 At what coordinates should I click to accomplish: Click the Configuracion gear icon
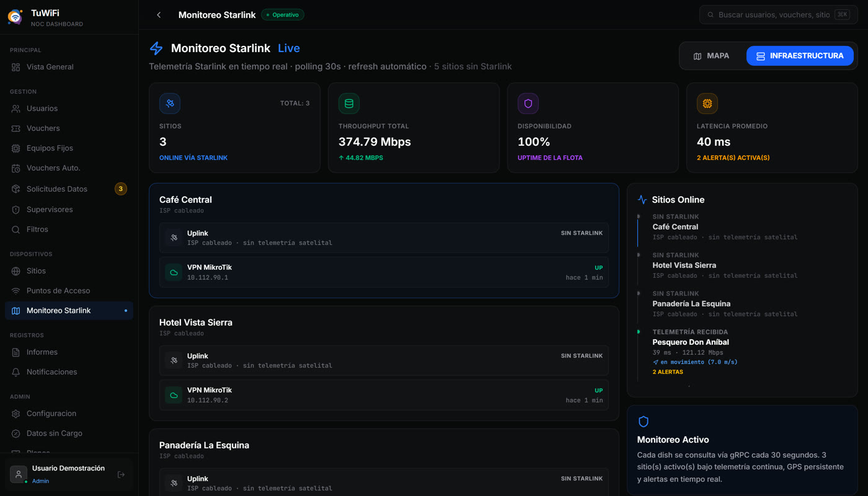16,414
